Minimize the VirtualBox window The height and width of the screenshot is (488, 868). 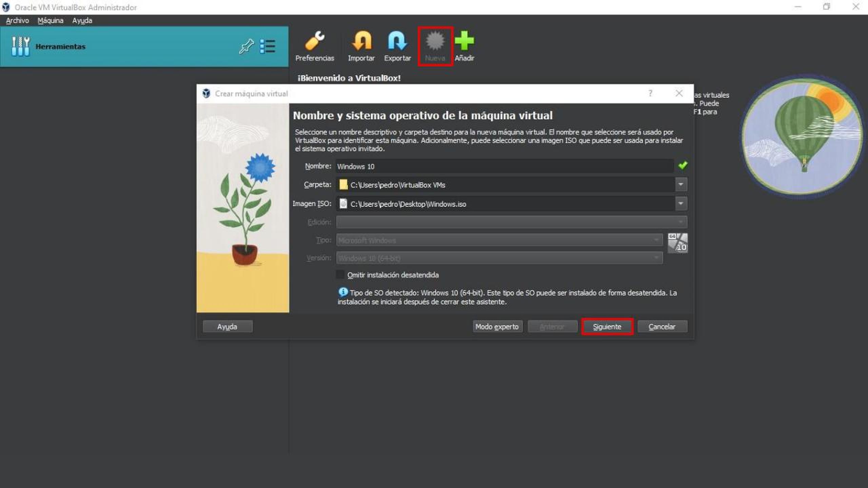(797, 7)
